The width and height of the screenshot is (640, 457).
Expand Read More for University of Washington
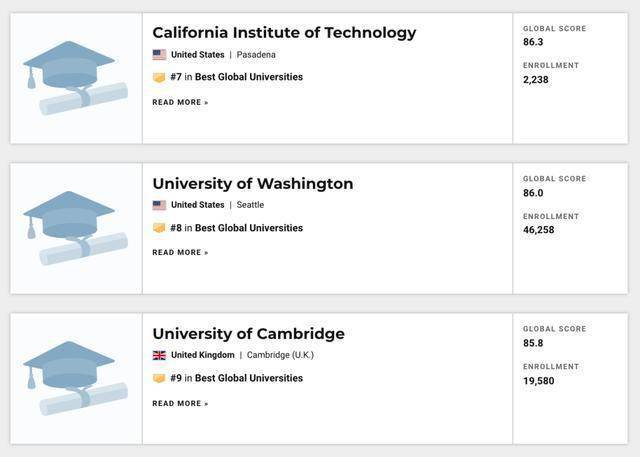(x=180, y=252)
